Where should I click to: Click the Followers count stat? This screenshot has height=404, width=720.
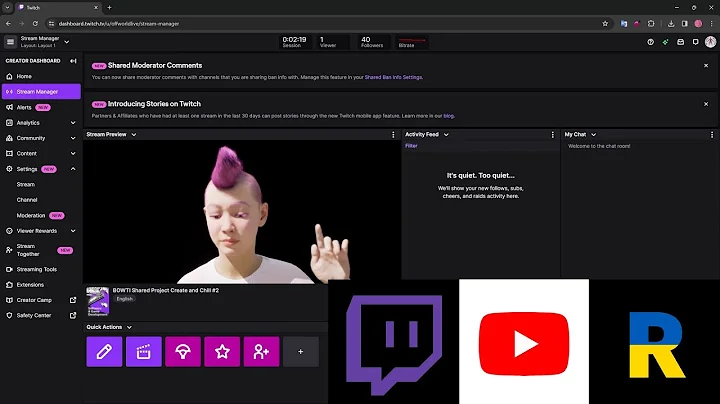(x=372, y=42)
